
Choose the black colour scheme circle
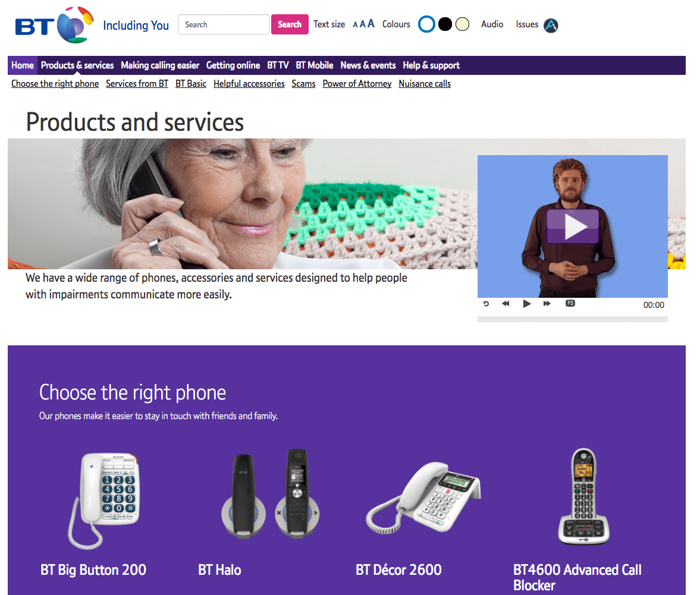point(445,24)
